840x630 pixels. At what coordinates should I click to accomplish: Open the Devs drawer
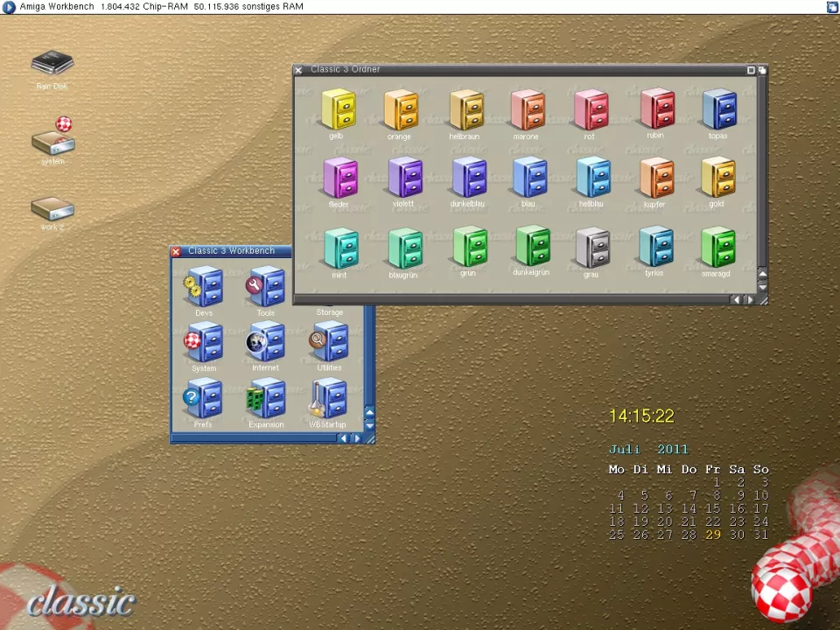tap(204, 287)
